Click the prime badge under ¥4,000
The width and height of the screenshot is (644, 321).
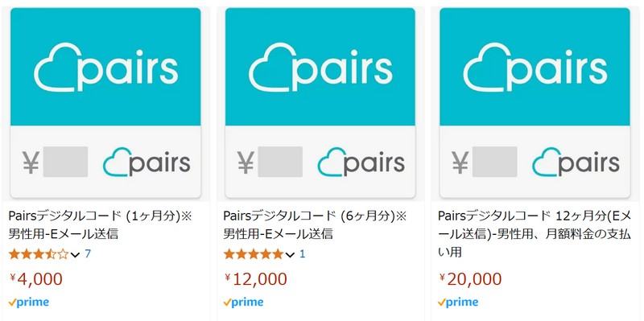pyautogui.click(x=29, y=302)
